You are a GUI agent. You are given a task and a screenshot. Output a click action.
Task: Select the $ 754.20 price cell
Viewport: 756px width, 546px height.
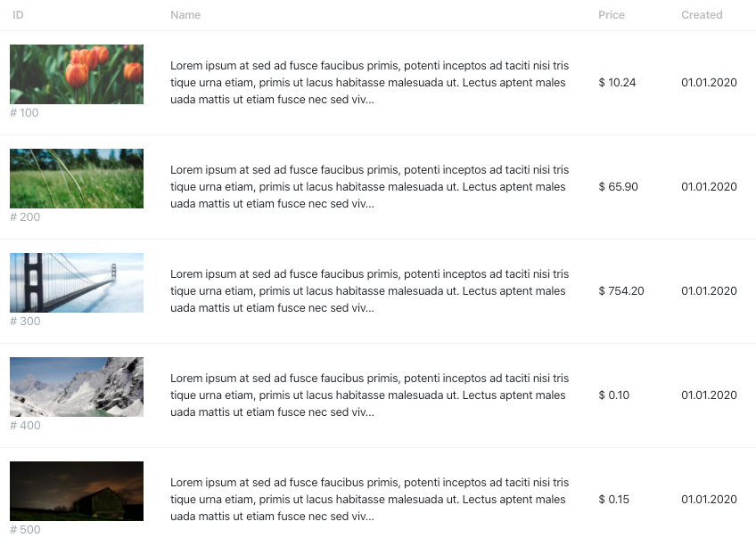(621, 291)
